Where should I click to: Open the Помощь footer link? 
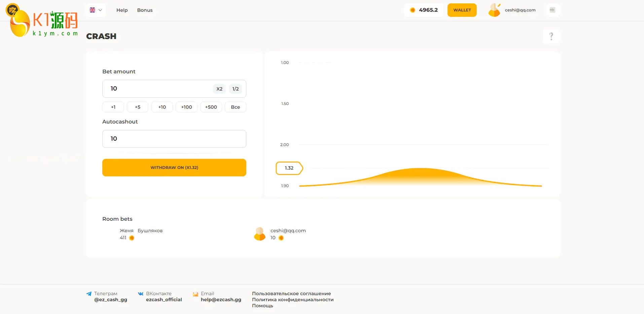[262, 306]
